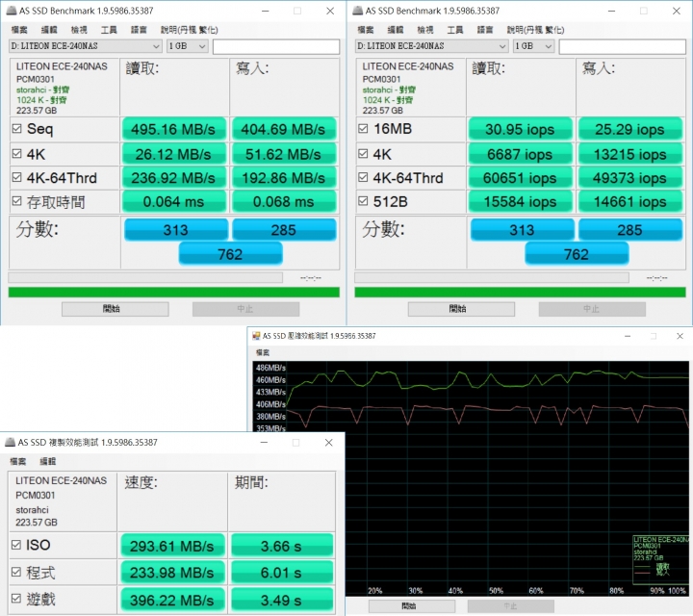Screen dimensions: 693x616
Task: Close the iops benchmark window
Action: click(x=677, y=11)
